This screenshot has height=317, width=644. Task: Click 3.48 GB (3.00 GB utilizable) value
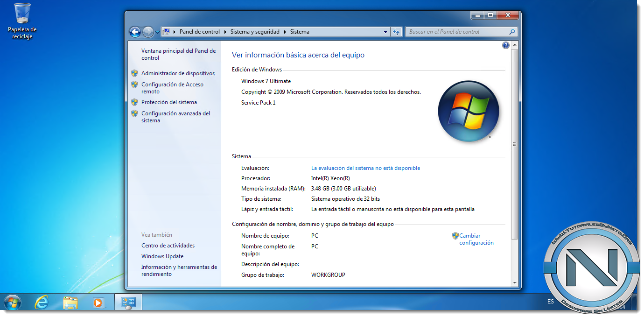(343, 189)
